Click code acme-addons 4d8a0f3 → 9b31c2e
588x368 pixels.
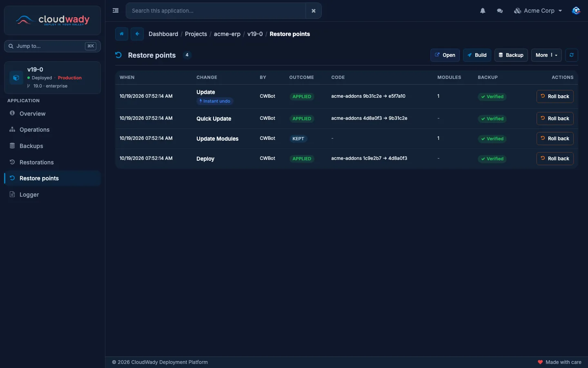coord(369,118)
